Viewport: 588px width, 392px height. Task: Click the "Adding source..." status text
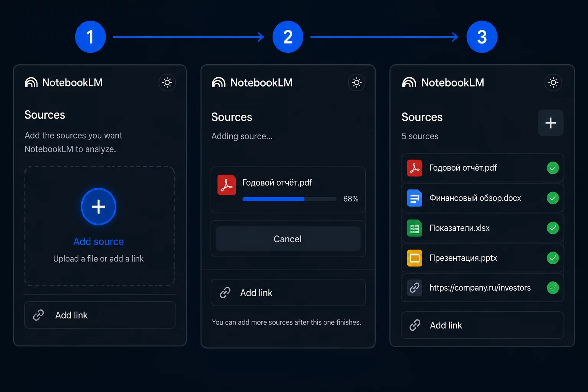click(x=242, y=136)
